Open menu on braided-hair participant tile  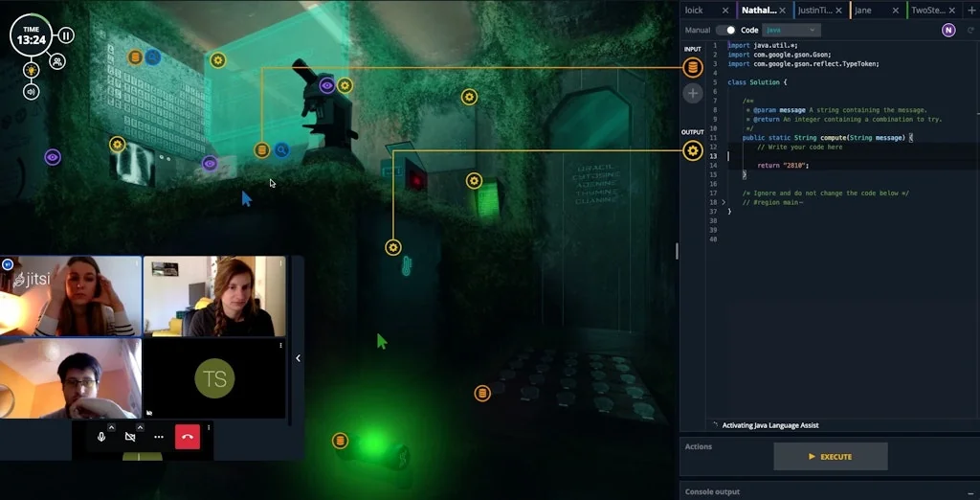point(280,262)
